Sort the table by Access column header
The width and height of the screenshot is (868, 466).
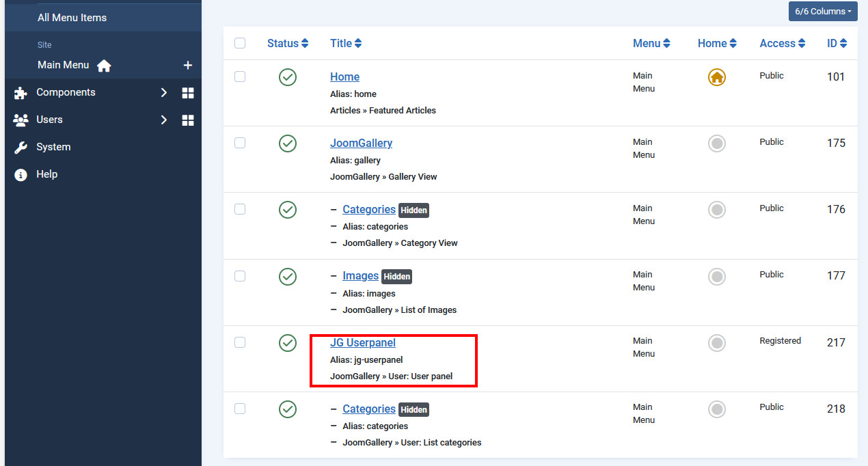pos(783,43)
